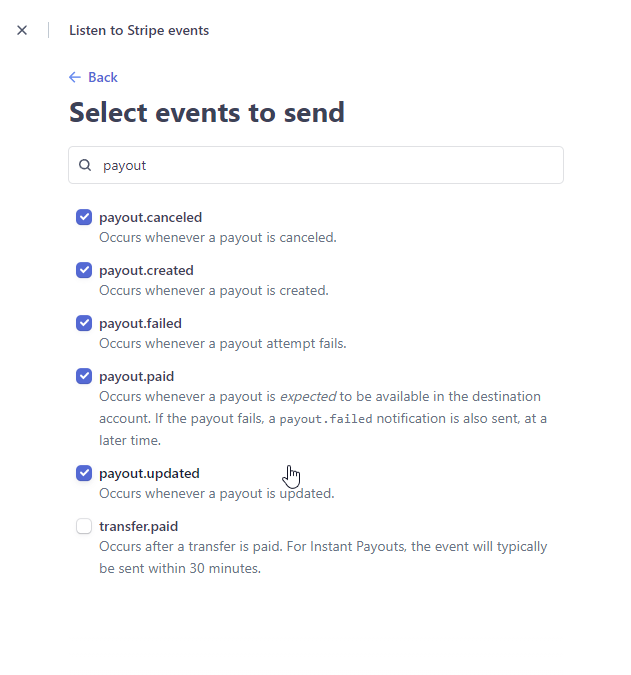631x675 pixels.
Task: Disable the payout.failed event checkbox
Action: 84,323
